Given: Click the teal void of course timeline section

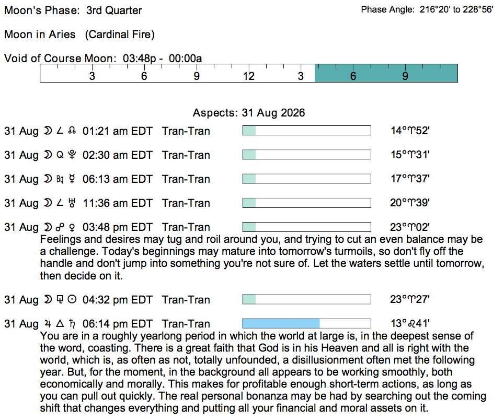Looking at the screenshot, I should (386, 73).
